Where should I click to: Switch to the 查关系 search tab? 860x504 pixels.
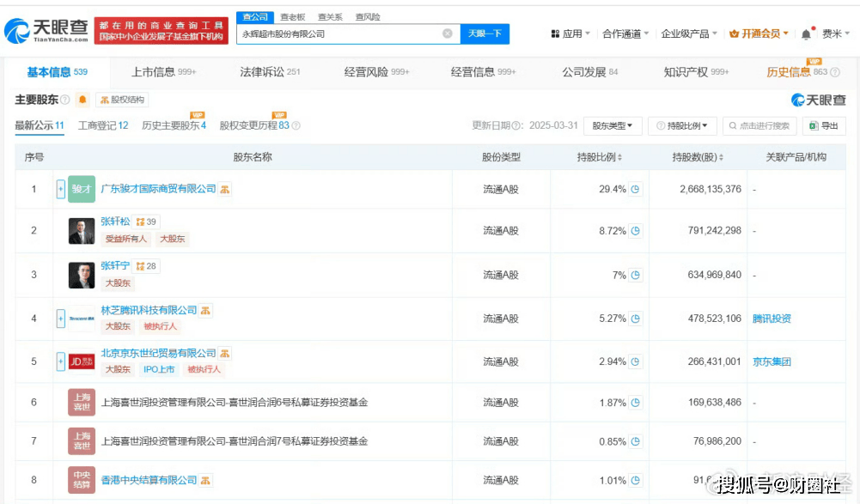330,17
